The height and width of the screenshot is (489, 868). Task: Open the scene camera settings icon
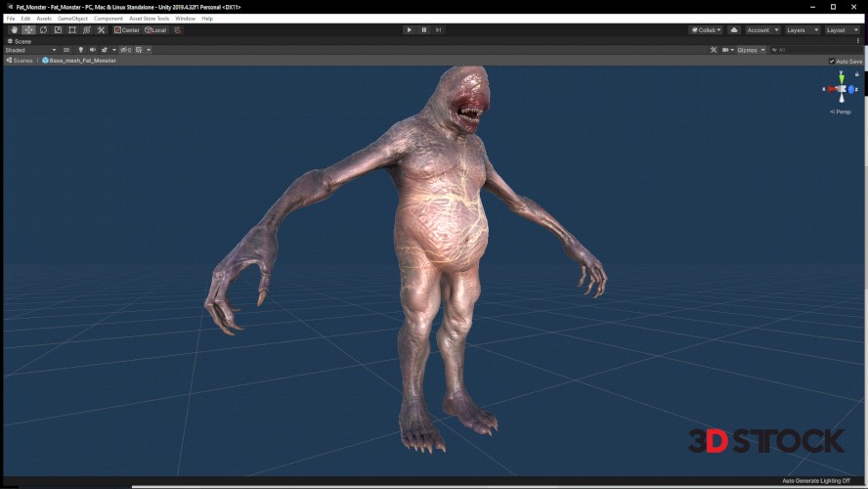tap(727, 50)
